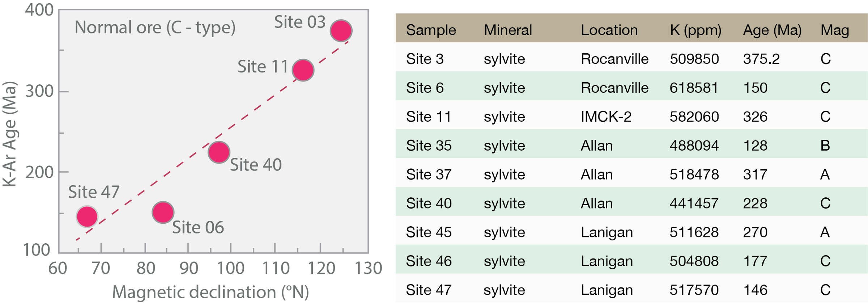This screenshot has height=303, width=868.
Task: Click the "K (ppm)" column header
Action: click(695, 30)
